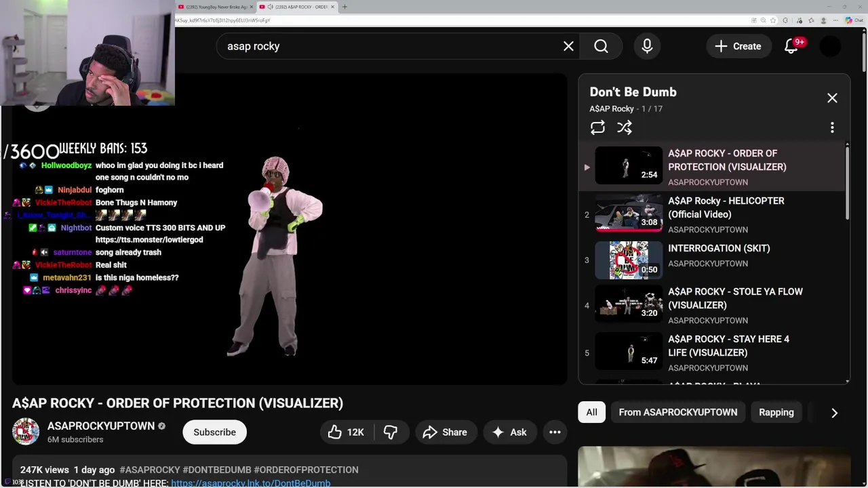Click the streamer webcam overlay

pyautogui.click(x=87, y=53)
